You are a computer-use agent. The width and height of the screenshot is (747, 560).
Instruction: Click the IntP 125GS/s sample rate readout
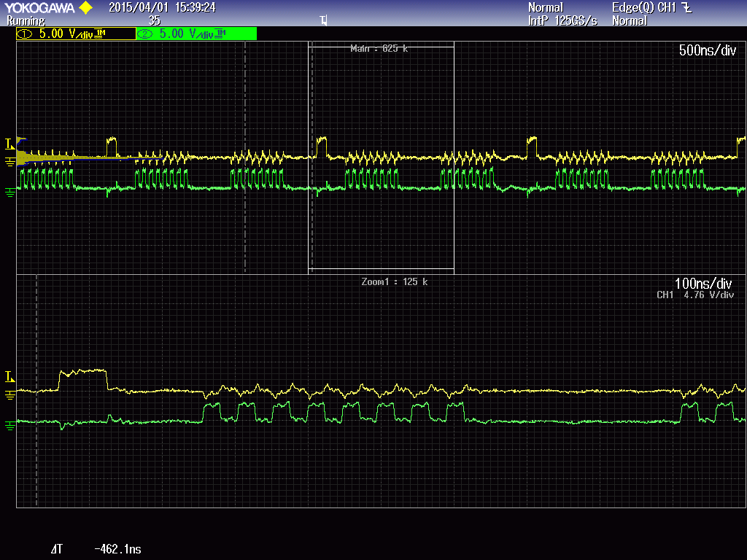coord(562,21)
